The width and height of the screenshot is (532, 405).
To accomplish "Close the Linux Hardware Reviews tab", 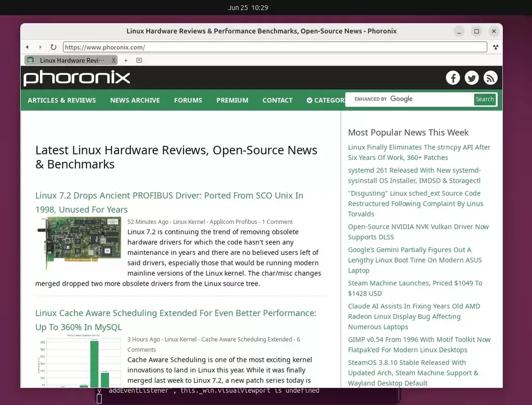I will click(113, 60).
